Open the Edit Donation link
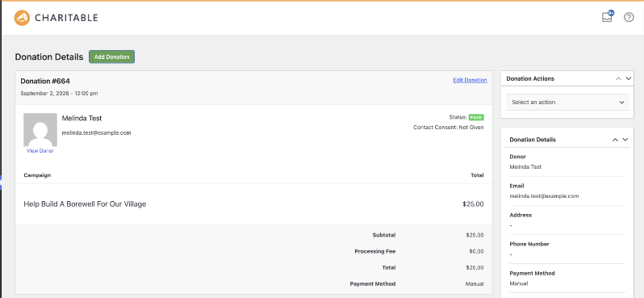This screenshot has width=644, height=298. [x=470, y=80]
